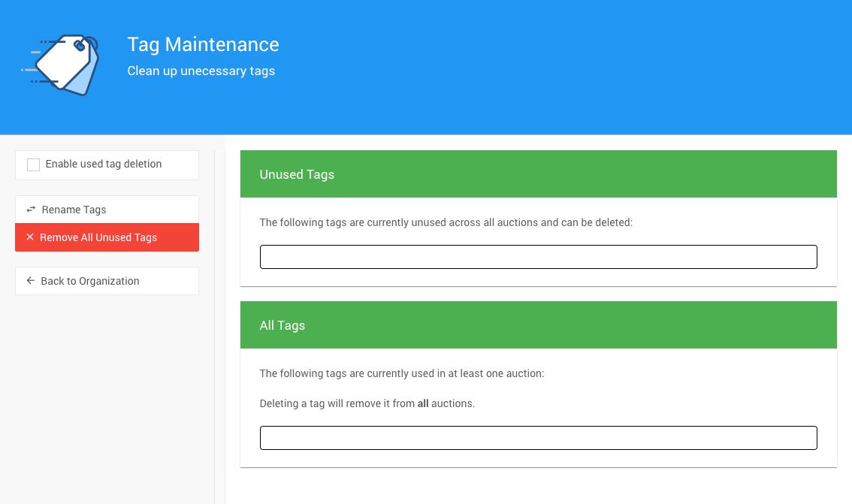
Task: Select the All Tags green panel header
Action: pos(538,325)
